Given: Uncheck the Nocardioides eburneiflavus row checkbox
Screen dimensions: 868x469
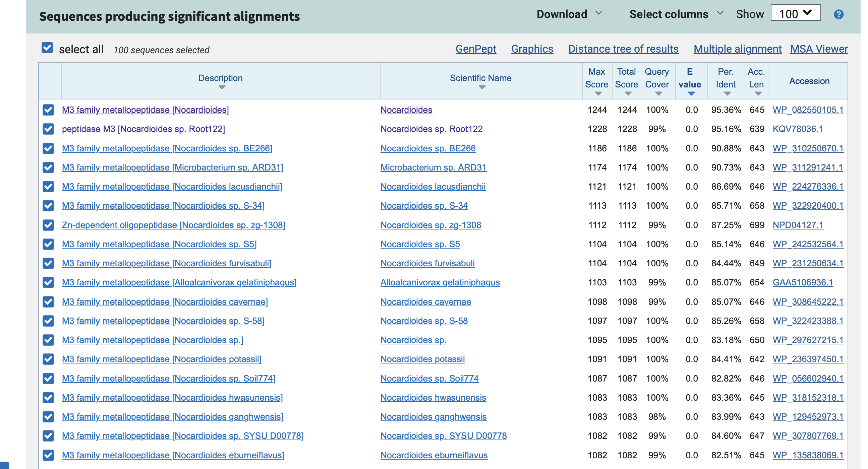Looking at the screenshot, I should [48, 455].
